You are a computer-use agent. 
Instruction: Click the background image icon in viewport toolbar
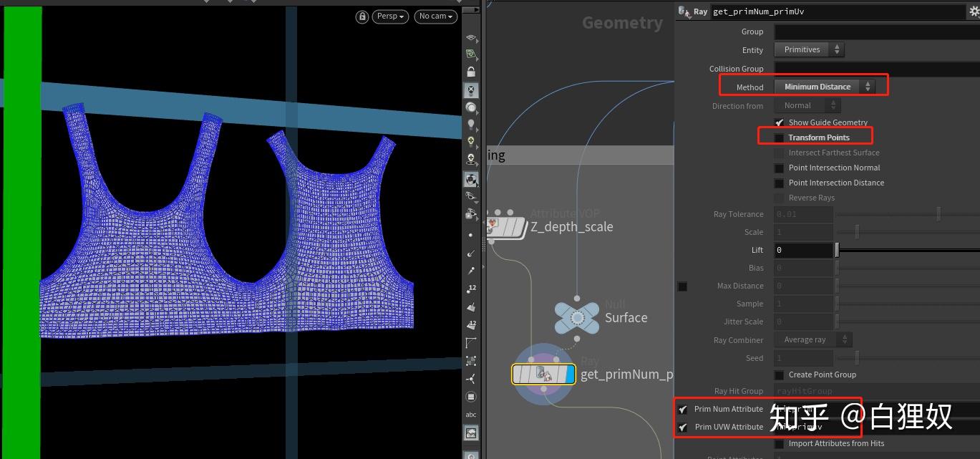(471, 433)
